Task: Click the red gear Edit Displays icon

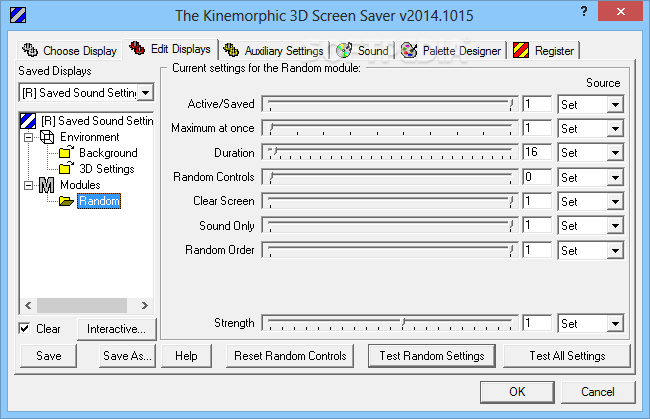Action: [x=137, y=48]
